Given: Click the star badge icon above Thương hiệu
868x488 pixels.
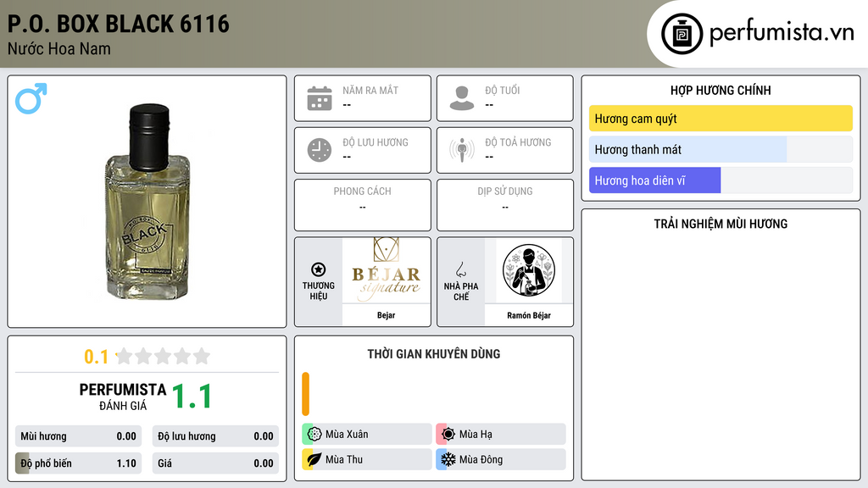Looking at the screenshot, I should tap(319, 269).
